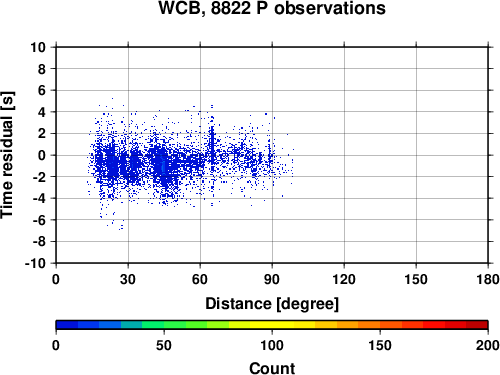
Task: Click the 'Count' colorbar label
Action: point(272,368)
